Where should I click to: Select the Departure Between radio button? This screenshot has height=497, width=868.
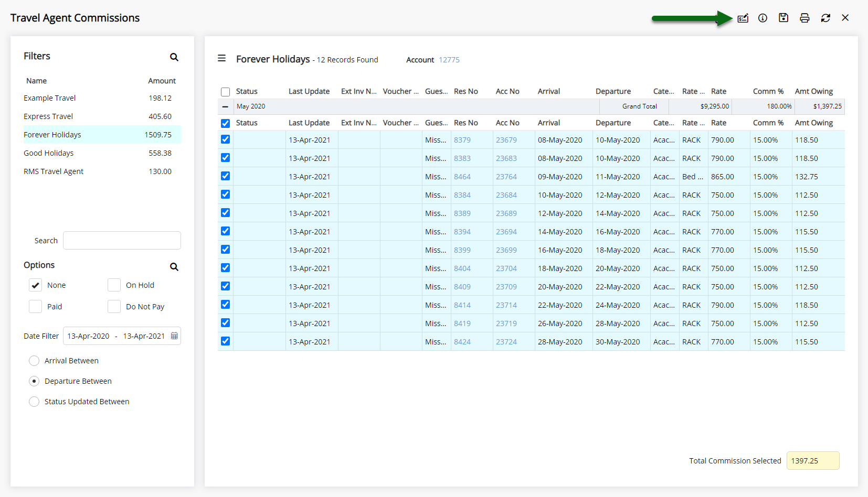click(34, 381)
